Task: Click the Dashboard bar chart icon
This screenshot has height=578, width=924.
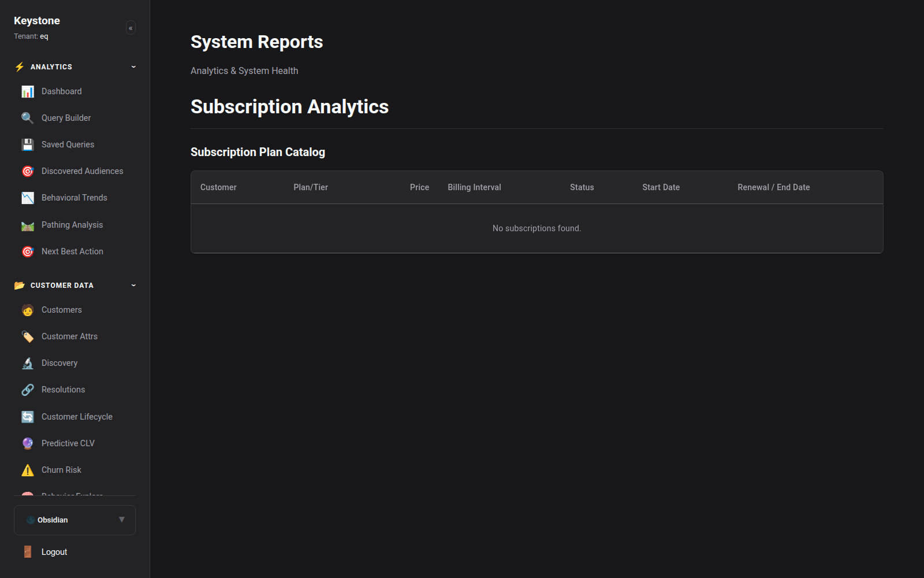Action: [28, 92]
